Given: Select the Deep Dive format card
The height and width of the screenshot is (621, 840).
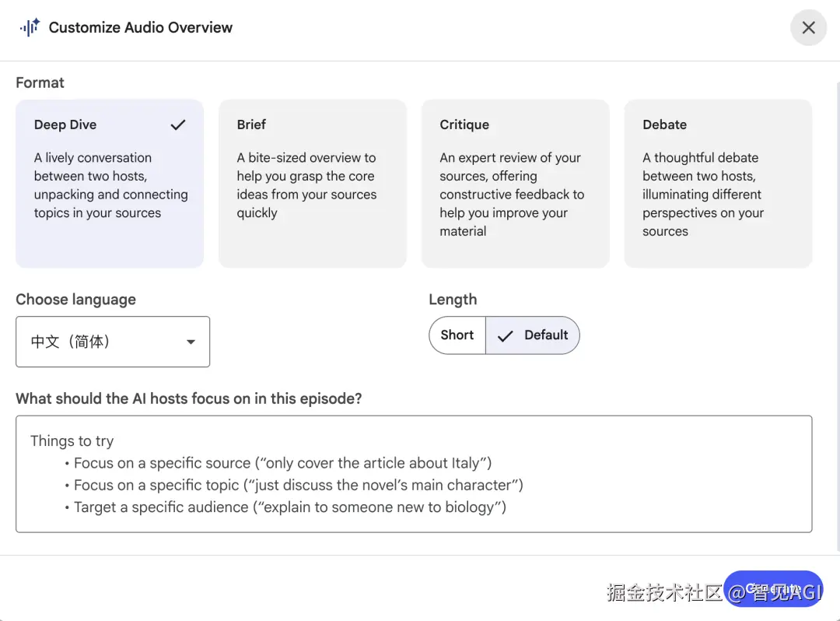Looking at the screenshot, I should [x=110, y=184].
